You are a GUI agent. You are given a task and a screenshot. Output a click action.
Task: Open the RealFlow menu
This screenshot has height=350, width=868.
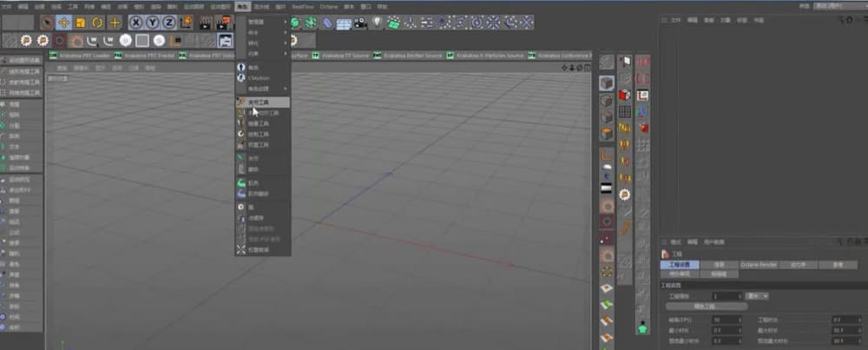pyautogui.click(x=302, y=7)
